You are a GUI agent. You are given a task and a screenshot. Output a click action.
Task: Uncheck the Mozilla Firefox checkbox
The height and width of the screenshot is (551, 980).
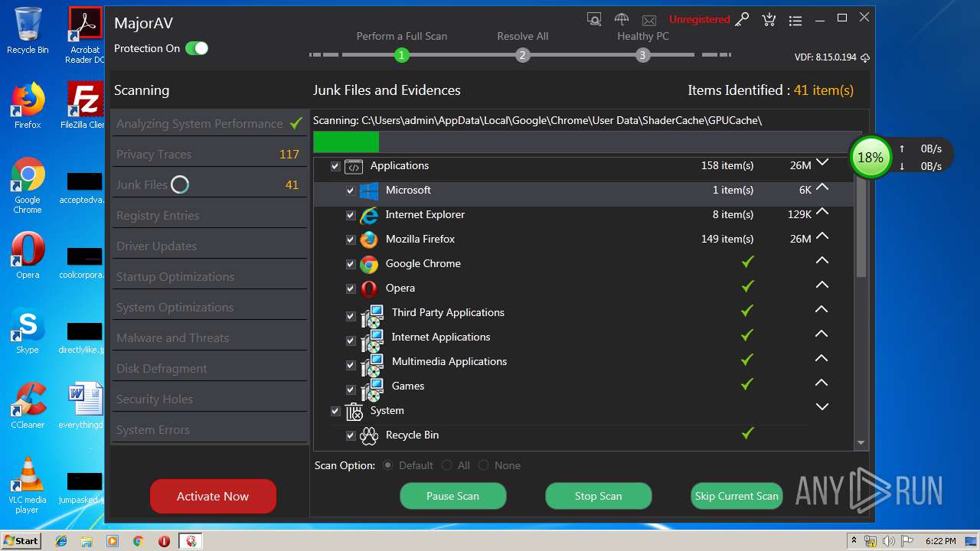(351, 240)
